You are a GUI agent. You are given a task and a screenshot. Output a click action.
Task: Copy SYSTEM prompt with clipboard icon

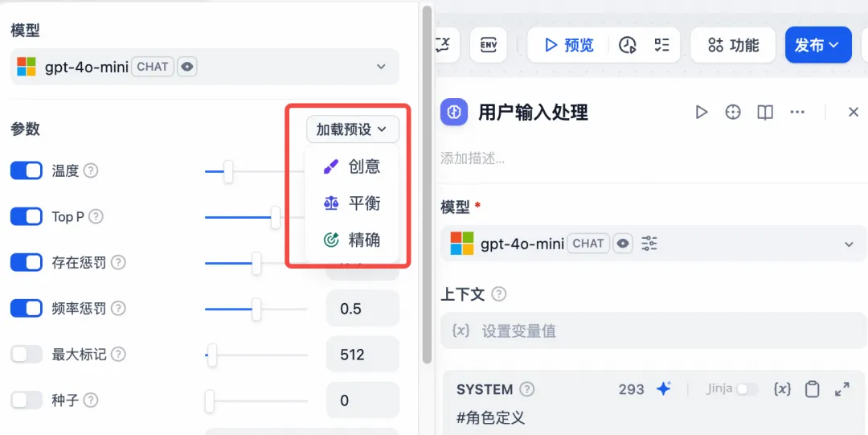pos(812,389)
